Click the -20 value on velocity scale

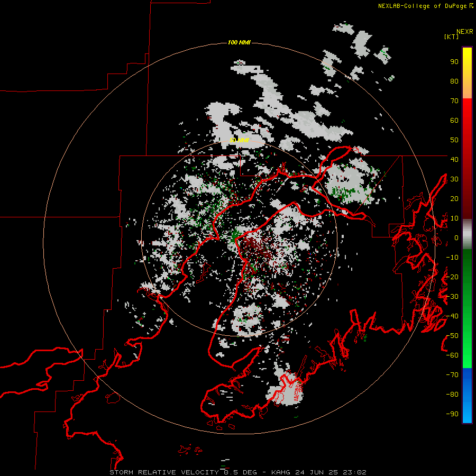coord(452,277)
